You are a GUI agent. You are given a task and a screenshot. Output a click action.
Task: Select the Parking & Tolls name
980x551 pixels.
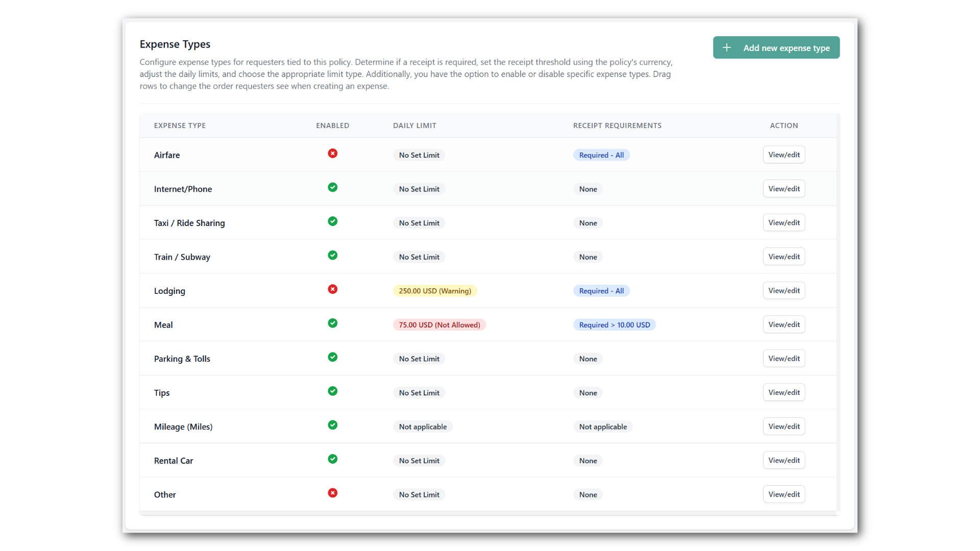pyautogui.click(x=182, y=359)
